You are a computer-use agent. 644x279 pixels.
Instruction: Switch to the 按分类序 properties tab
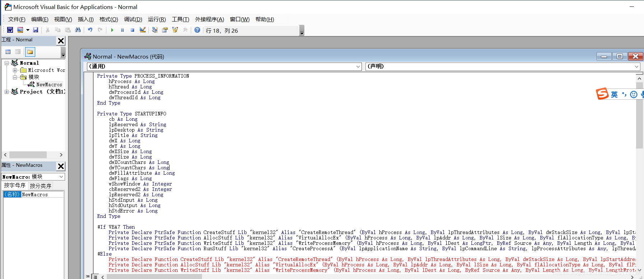pos(41,186)
